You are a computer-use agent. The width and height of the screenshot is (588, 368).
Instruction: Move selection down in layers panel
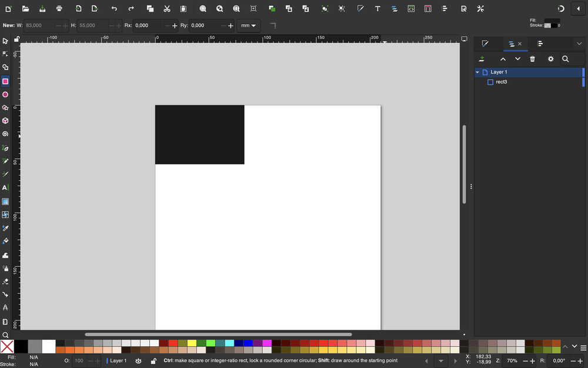point(517,59)
